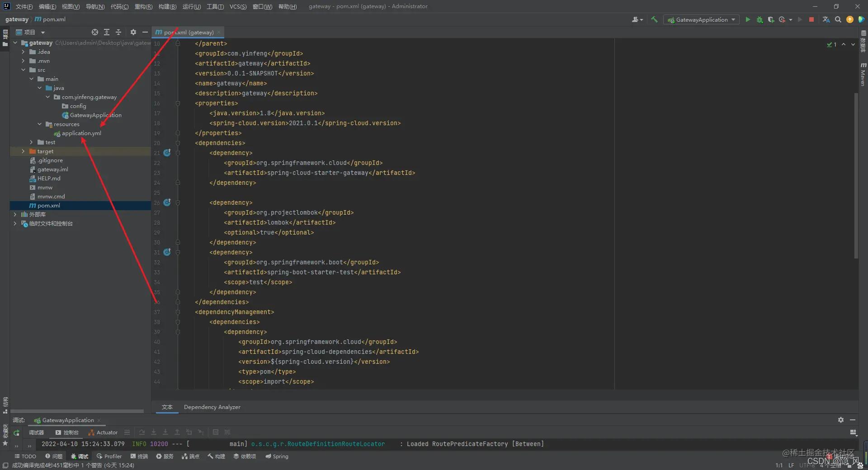
Task: Locate the opened file in the project tree
Action: [x=95, y=32]
